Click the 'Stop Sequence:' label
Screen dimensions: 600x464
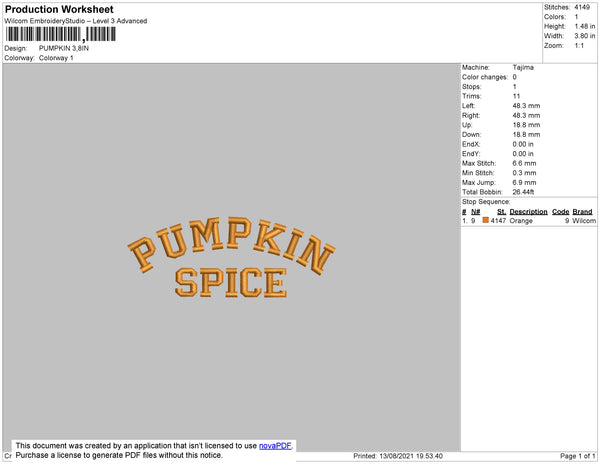tap(486, 202)
